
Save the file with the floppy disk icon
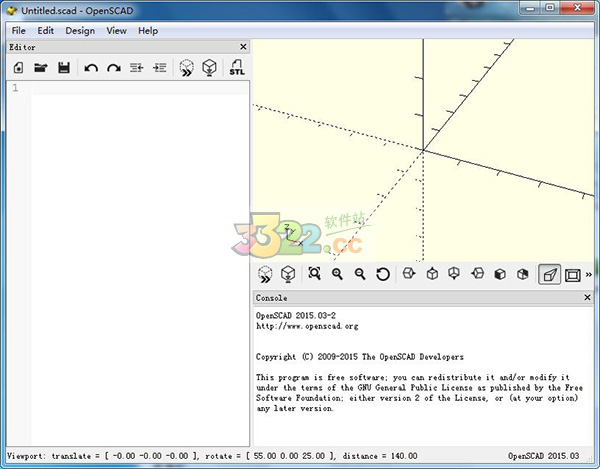tap(64, 68)
